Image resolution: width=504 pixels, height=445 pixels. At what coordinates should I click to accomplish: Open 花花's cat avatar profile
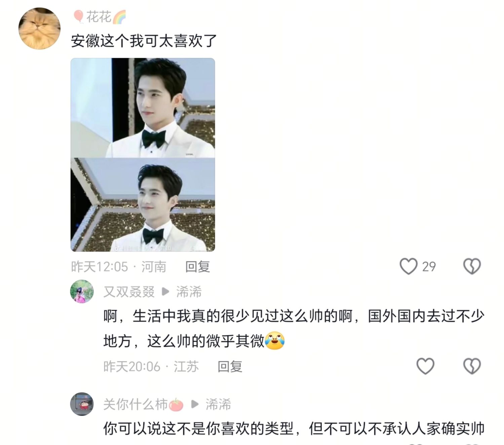(39, 29)
